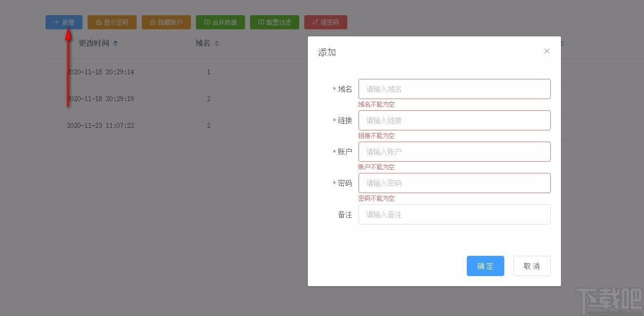Click the 链接不能为空 error message
Image resolution: width=644 pixels, height=316 pixels.
click(376, 136)
